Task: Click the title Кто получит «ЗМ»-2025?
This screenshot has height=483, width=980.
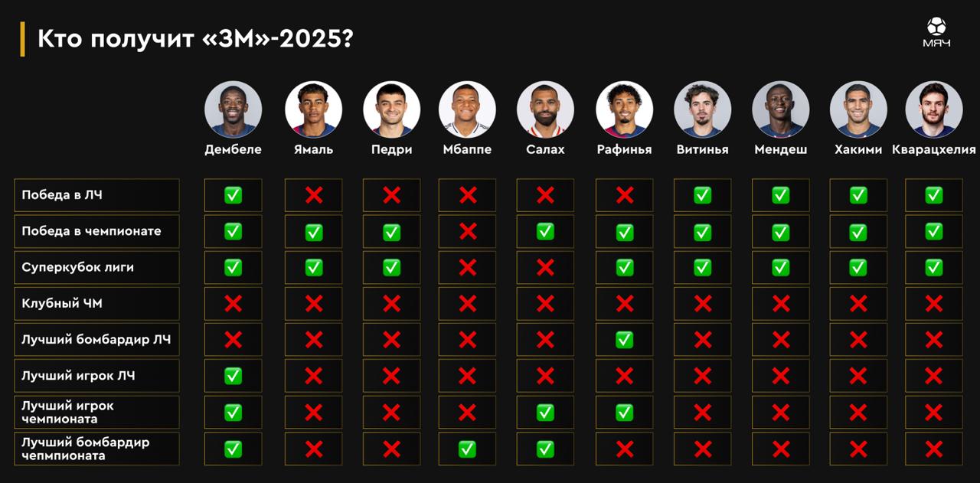Action: (x=195, y=39)
